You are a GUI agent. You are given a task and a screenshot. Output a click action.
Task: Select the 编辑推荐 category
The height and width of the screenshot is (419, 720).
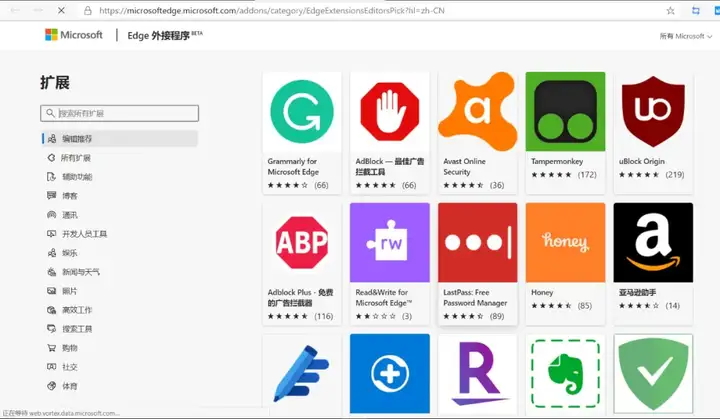coord(120,139)
